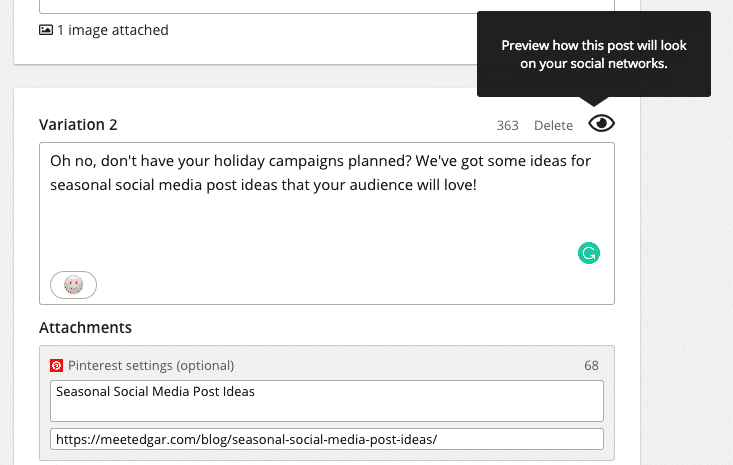
Task: Click the '1 image attached' text
Action: (112, 30)
